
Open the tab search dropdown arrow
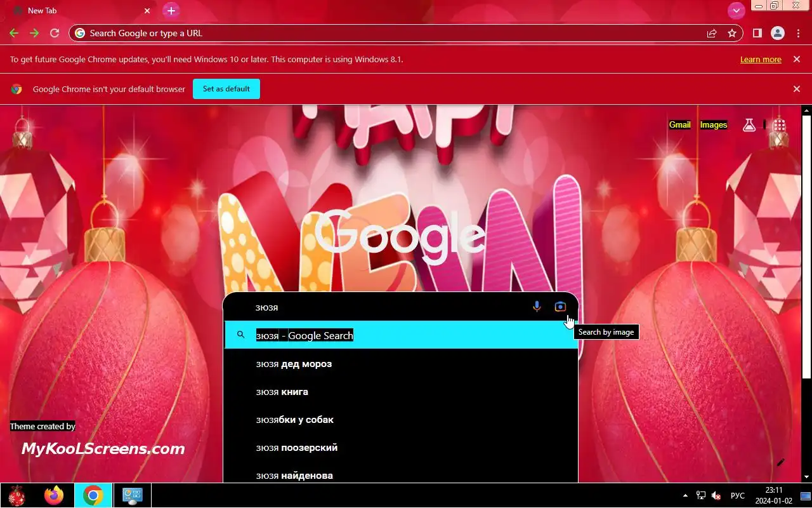tap(736, 11)
